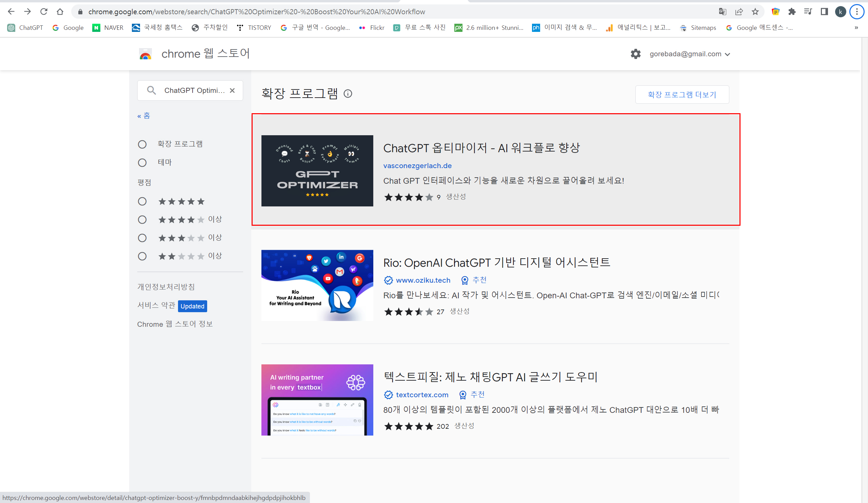This screenshot has height=503, width=868.
Task: Click the ChatGPT Optimi... search input field
Action: click(194, 90)
